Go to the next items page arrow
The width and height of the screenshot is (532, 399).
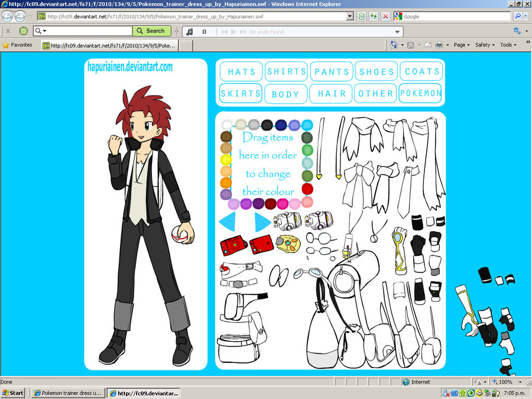click(x=262, y=222)
